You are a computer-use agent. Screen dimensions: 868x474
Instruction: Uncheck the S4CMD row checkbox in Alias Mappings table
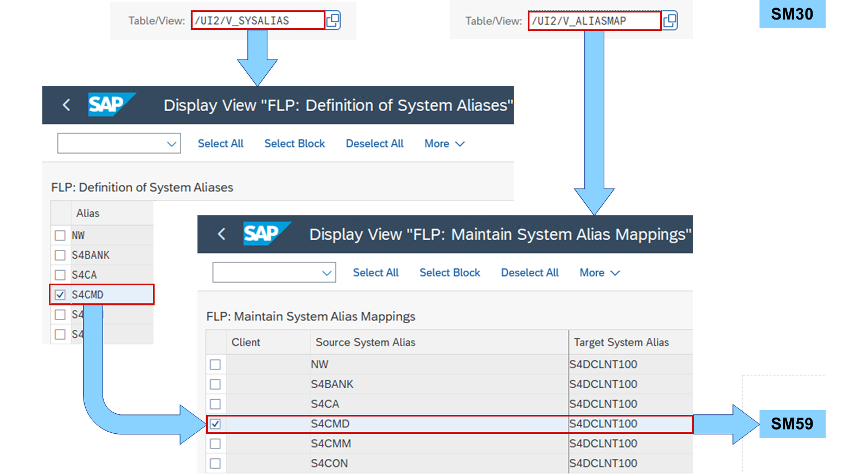click(x=215, y=424)
